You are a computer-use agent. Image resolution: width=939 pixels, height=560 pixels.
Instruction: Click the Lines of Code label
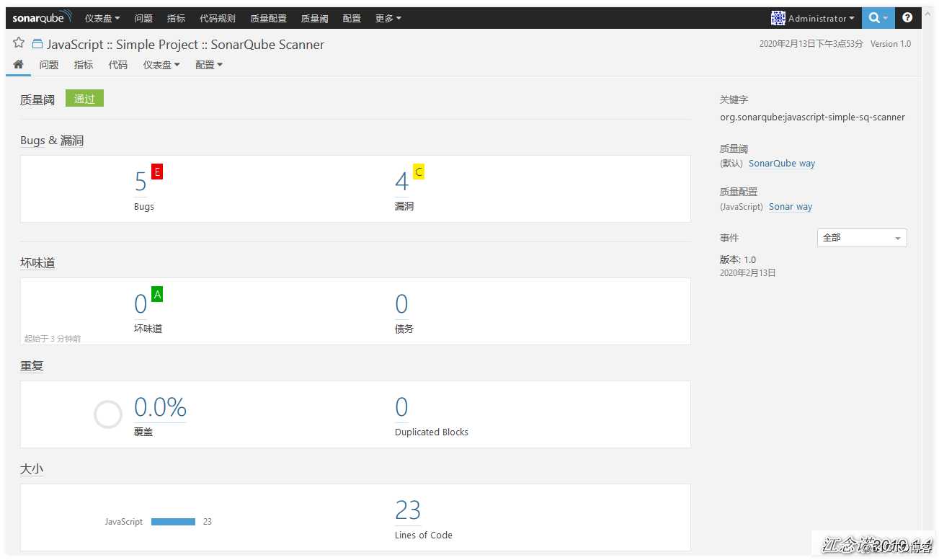point(424,535)
